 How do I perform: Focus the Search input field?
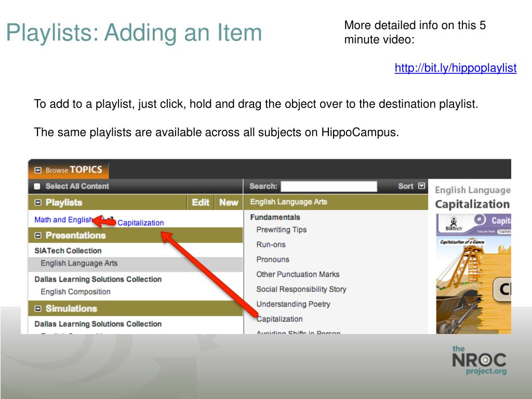click(x=329, y=187)
